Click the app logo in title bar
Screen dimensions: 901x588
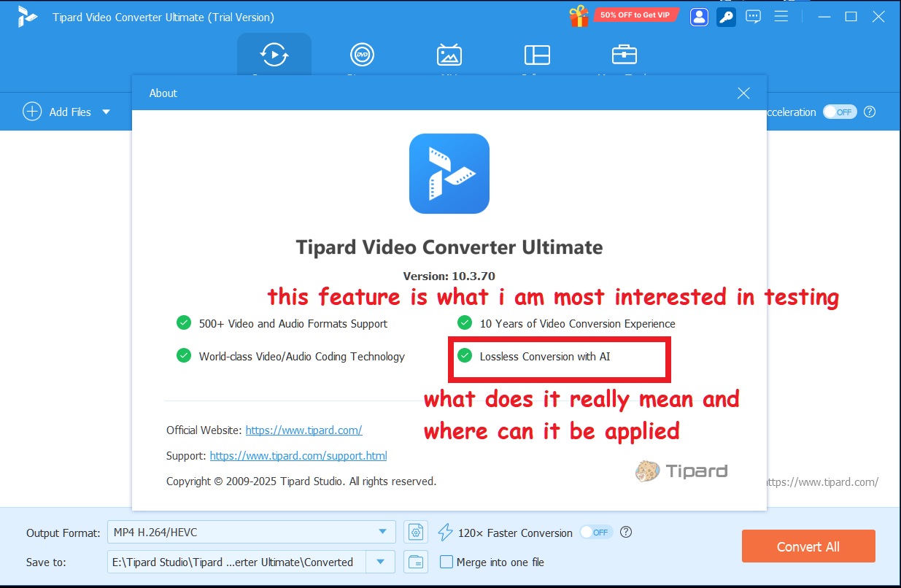pos(28,17)
